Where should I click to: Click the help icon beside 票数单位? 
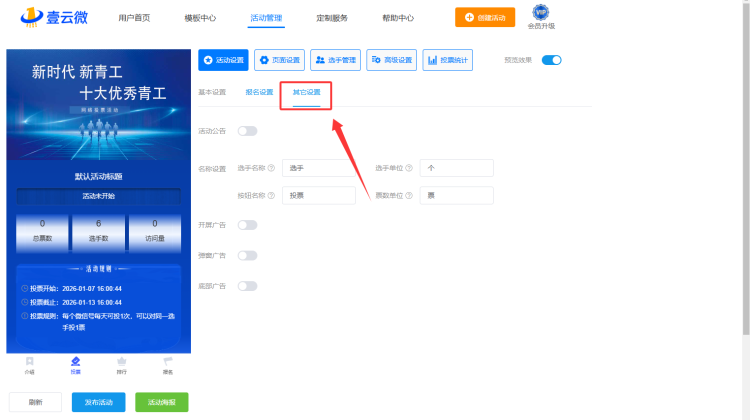411,195
